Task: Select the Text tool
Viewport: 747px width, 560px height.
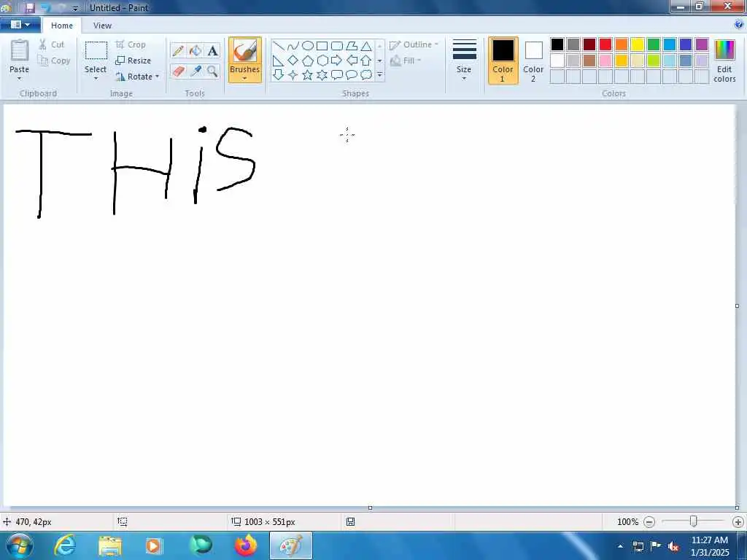Action: [212, 50]
